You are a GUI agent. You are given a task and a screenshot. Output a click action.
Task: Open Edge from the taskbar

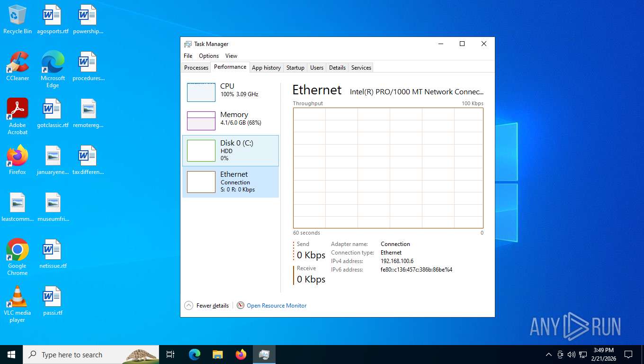pyautogui.click(x=195, y=355)
